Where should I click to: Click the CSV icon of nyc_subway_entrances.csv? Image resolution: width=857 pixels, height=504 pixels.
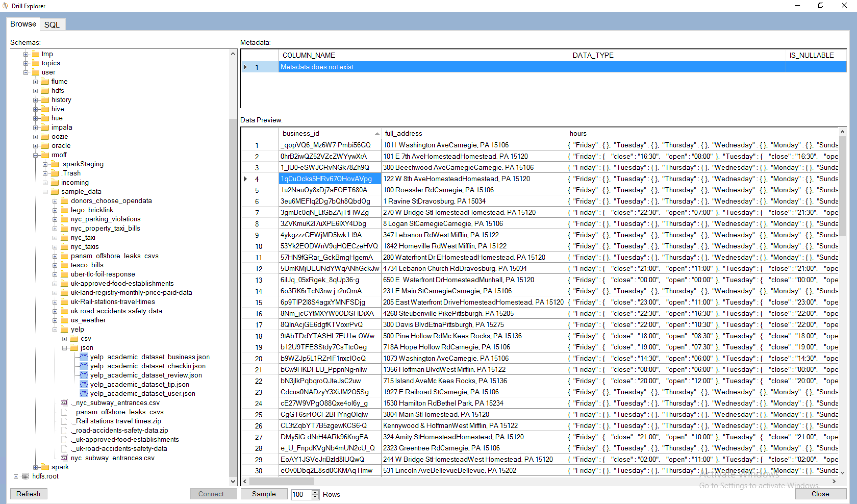click(64, 458)
